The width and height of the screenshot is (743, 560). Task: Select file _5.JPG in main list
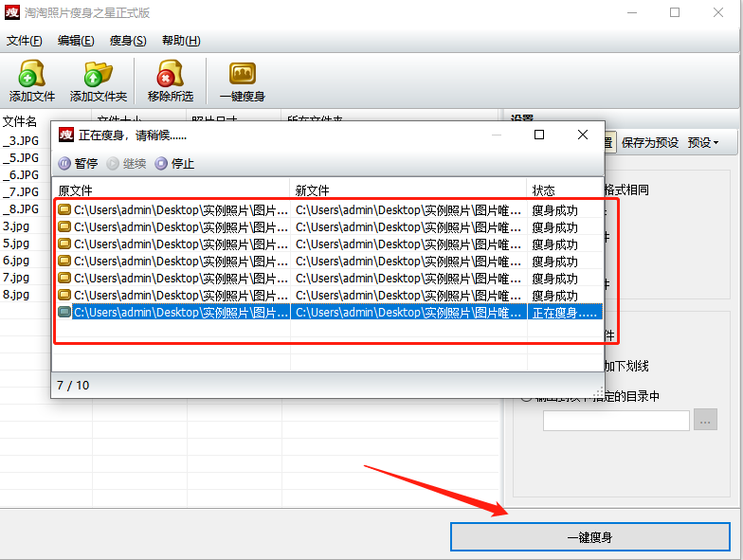21,157
